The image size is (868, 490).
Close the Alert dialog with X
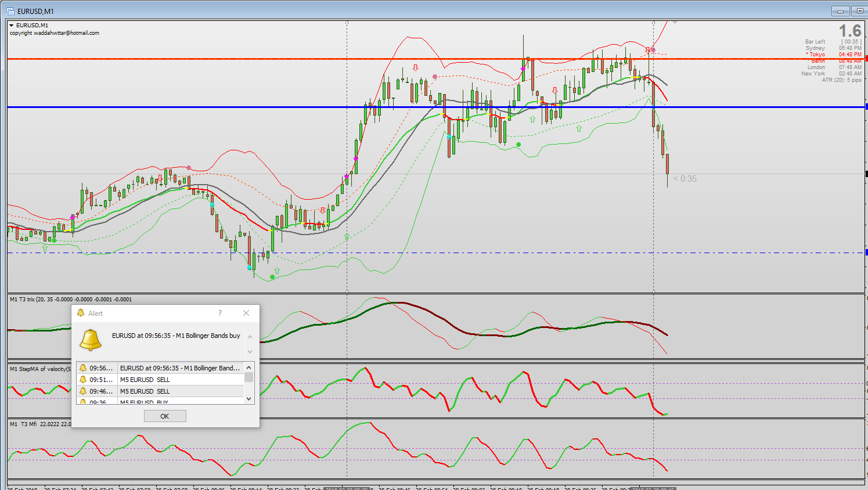pos(246,313)
